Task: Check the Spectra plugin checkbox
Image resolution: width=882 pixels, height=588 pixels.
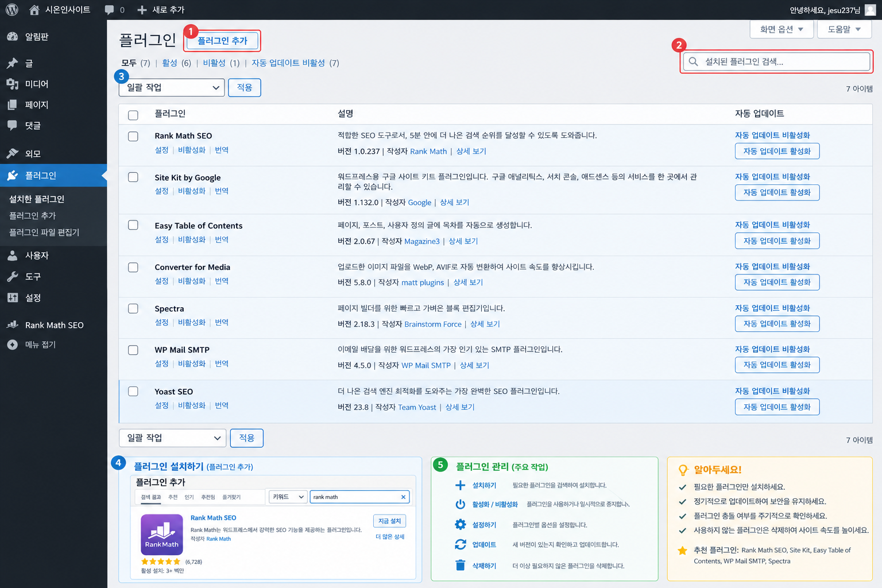Action: click(x=133, y=308)
